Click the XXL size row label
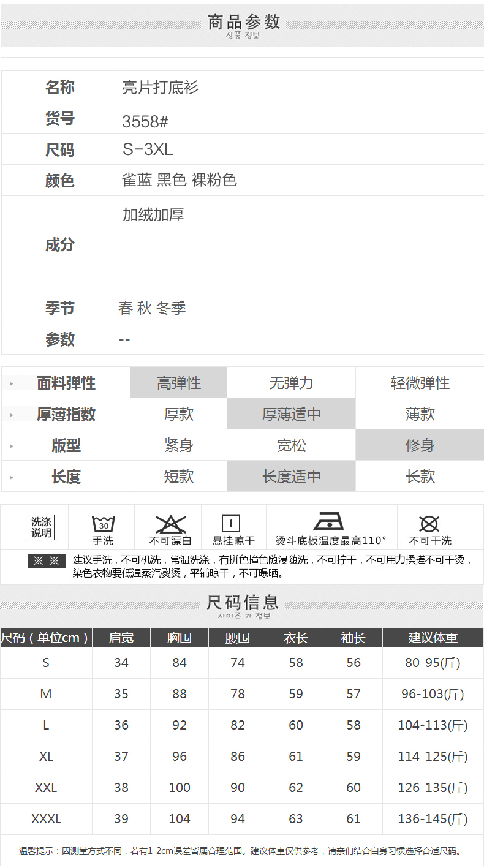This screenshot has width=484, height=868. click(x=46, y=788)
